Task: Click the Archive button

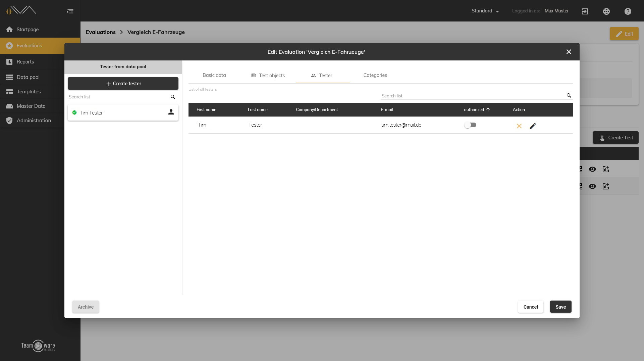Action: pos(86,307)
